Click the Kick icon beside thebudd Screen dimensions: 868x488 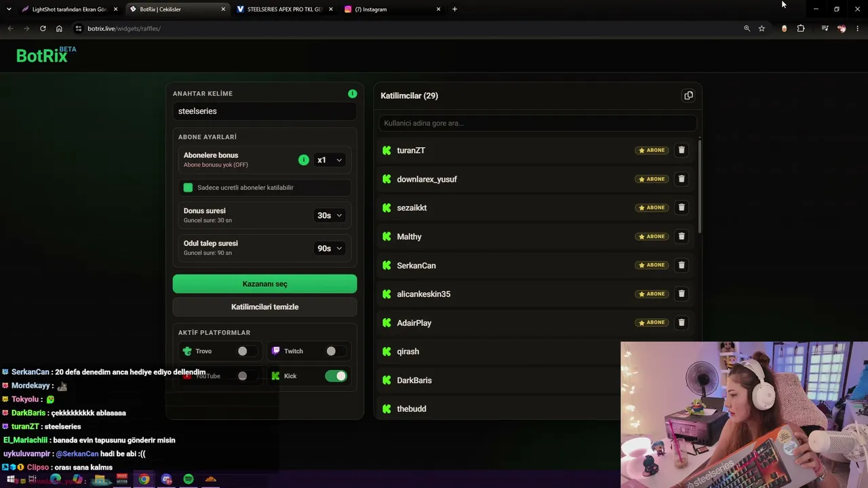[x=387, y=409]
